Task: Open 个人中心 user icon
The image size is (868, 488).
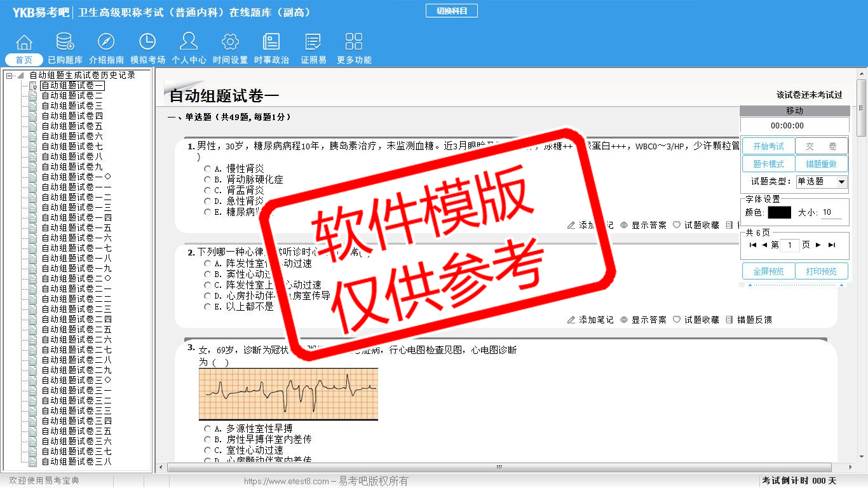Action: [x=189, y=43]
